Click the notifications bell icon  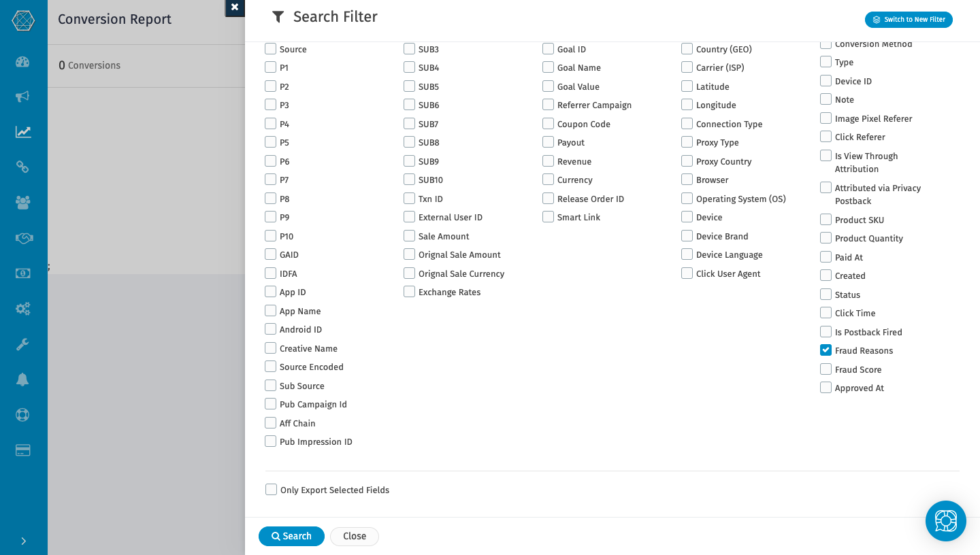tap(22, 380)
